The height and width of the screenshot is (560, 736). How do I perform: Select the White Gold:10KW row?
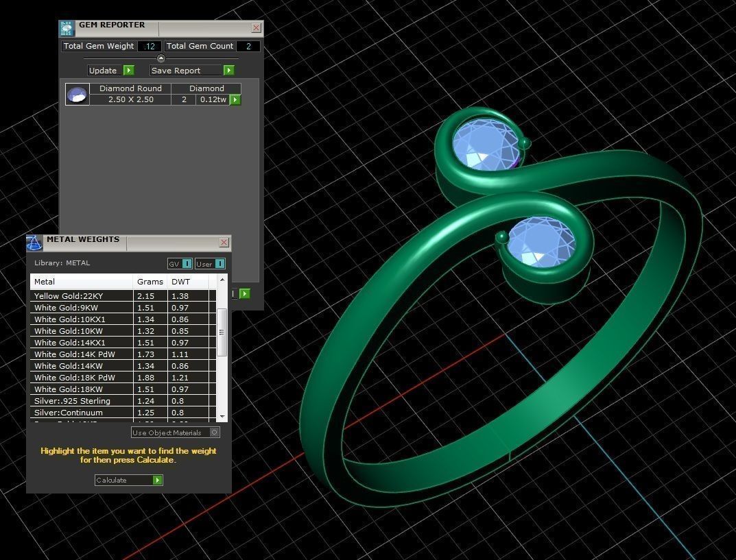tap(123, 330)
